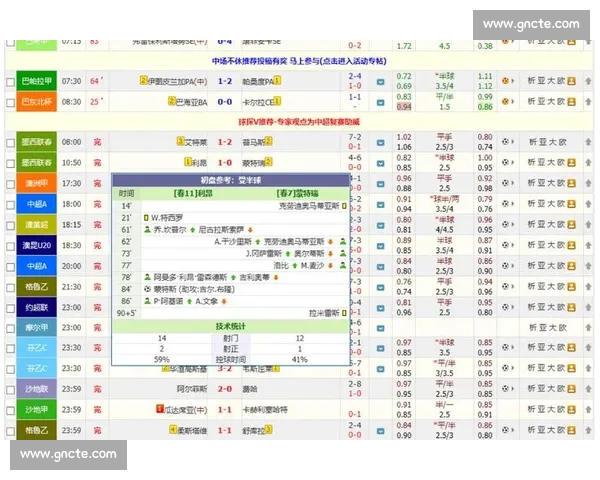Click the 初盘参考 title bar of the popup
The height and width of the screenshot is (480, 600).
231,181
